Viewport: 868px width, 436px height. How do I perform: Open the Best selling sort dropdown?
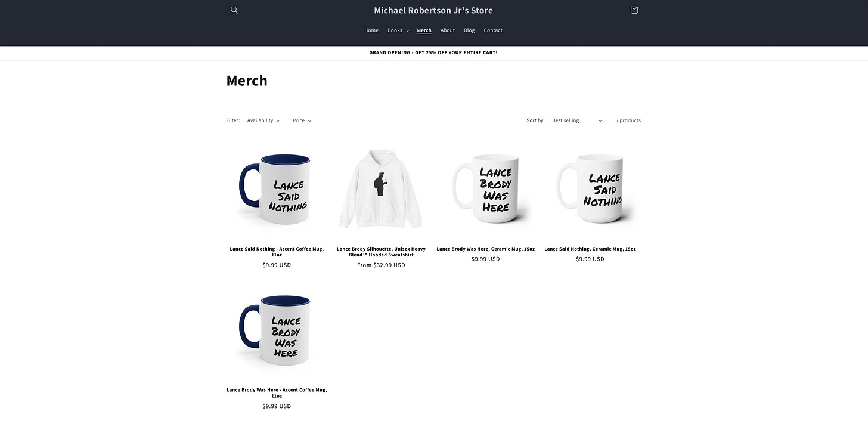point(577,120)
